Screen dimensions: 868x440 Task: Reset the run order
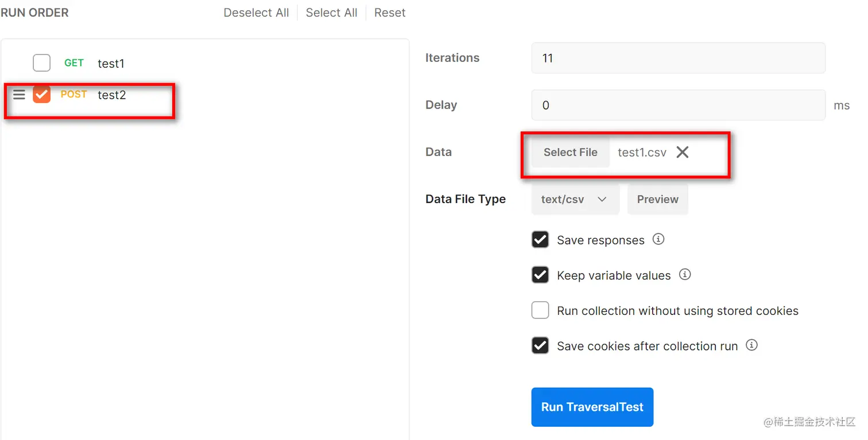coord(390,13)
